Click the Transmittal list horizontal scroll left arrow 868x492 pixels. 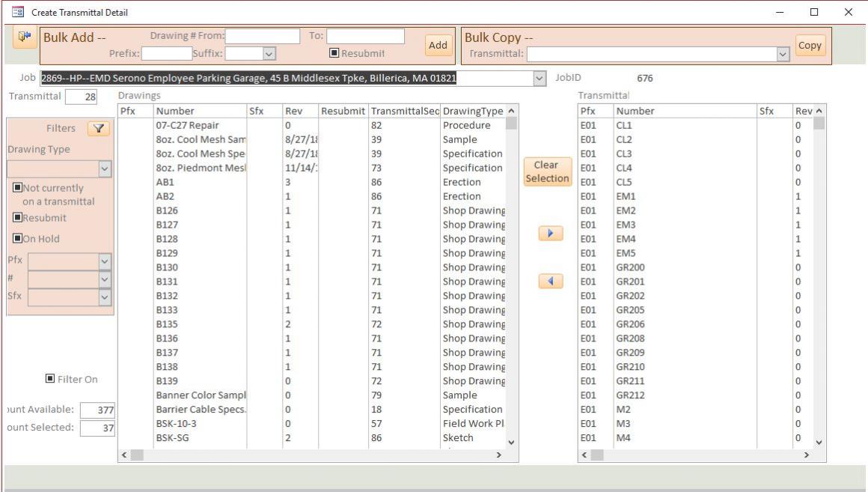tap(584, 455)
